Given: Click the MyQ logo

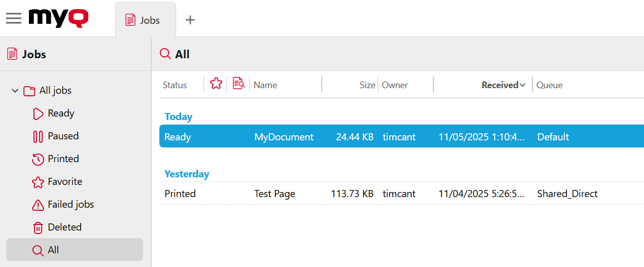Looking at the screenshot, I should [58, 19].
